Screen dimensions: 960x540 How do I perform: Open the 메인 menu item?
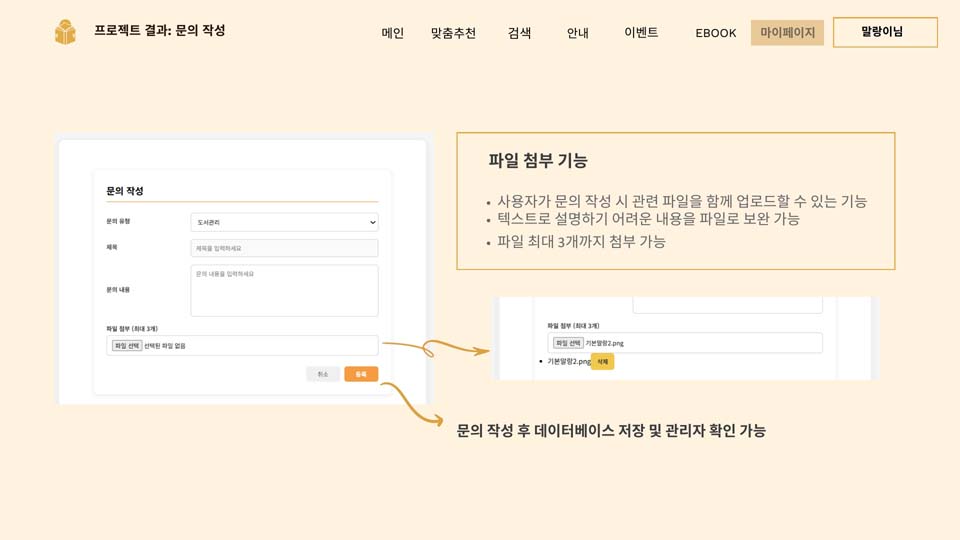(x=392, y=33)
